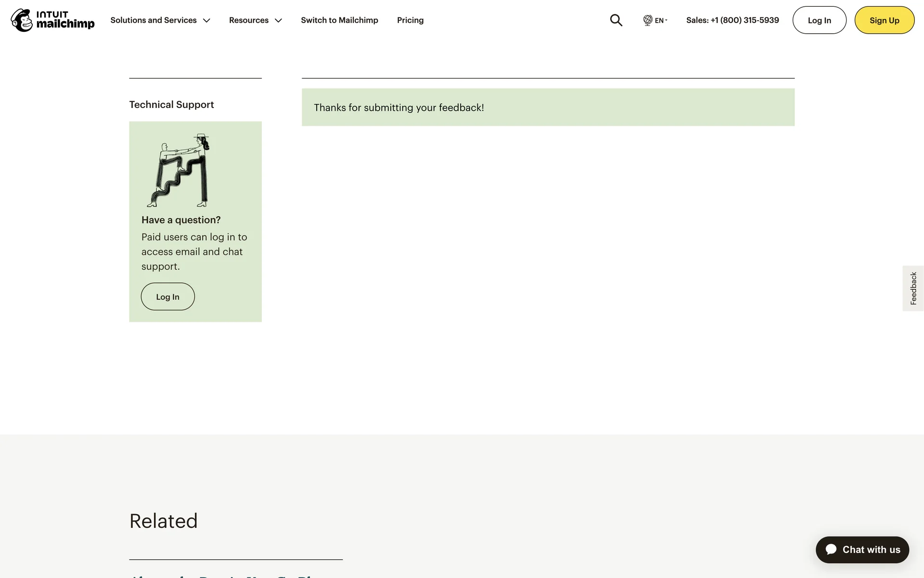Viewport: 924px width, 578px height.
Task: Open the vertical Feedback side tab
Action: pyautogui.click(x=913, y=289)
